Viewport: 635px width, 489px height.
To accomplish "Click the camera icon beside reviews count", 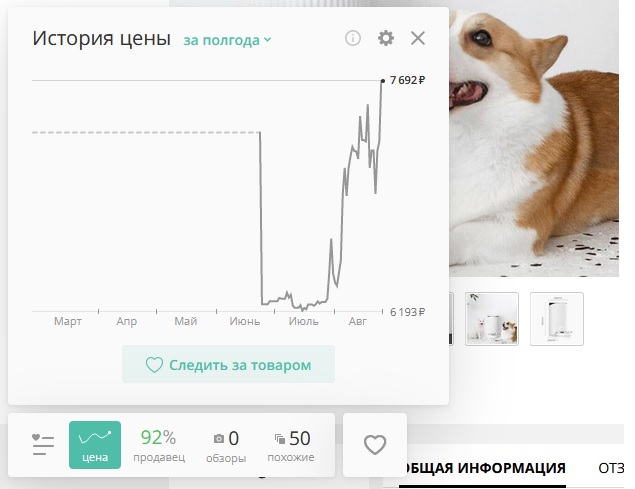I will tap(219, 438).
